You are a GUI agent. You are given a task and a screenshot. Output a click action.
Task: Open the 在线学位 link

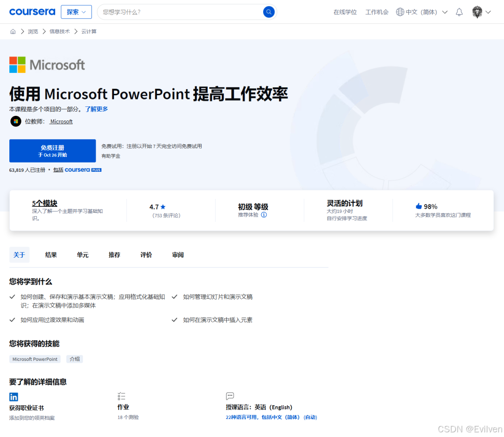345,12
